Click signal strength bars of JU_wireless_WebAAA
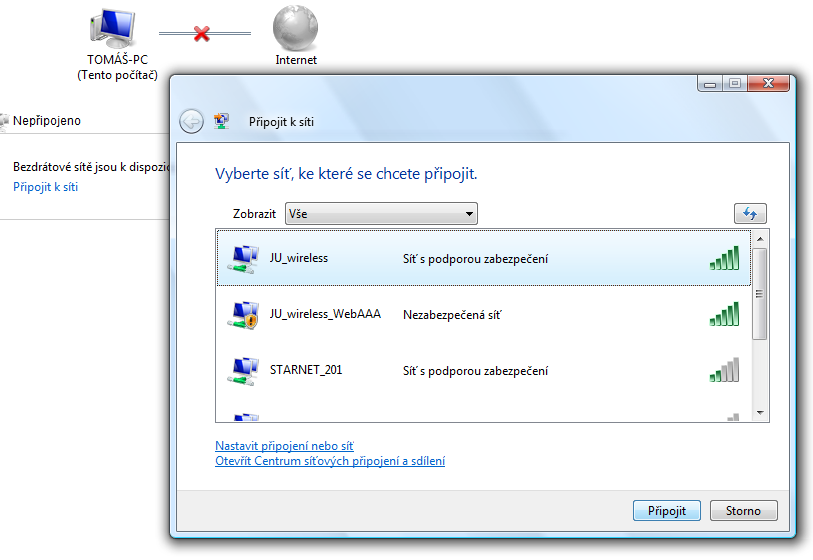This screenshot has width=813, height=560. point(724,314)
